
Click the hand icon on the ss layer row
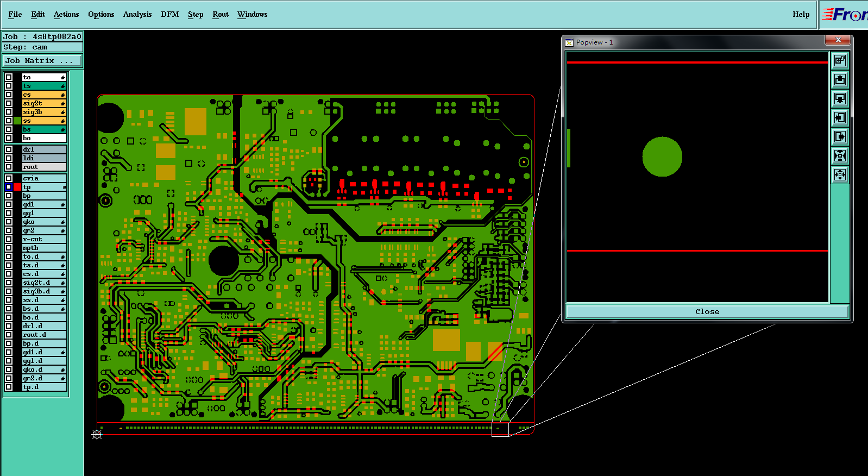tap(63, 121)
